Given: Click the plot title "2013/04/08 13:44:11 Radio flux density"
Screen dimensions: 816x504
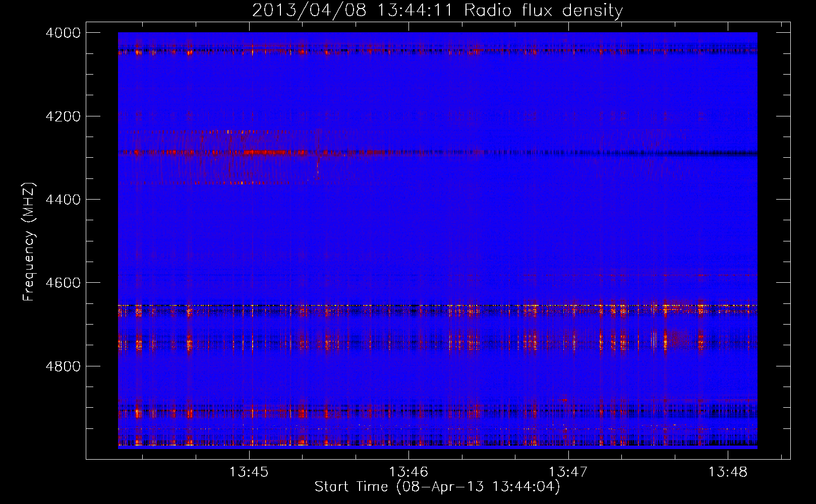Looking at the screenshot, I should point(437,10).
